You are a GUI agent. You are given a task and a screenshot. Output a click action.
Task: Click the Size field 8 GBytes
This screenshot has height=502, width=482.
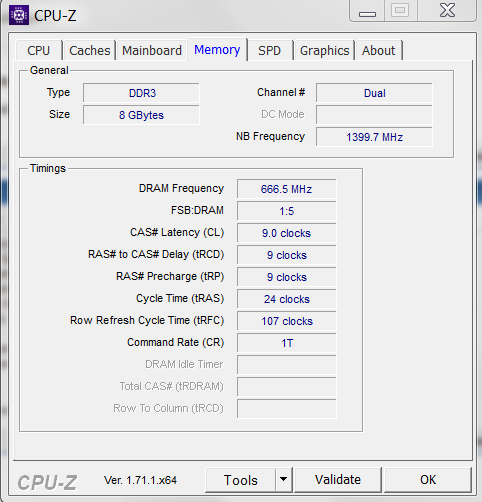[141, 115]
